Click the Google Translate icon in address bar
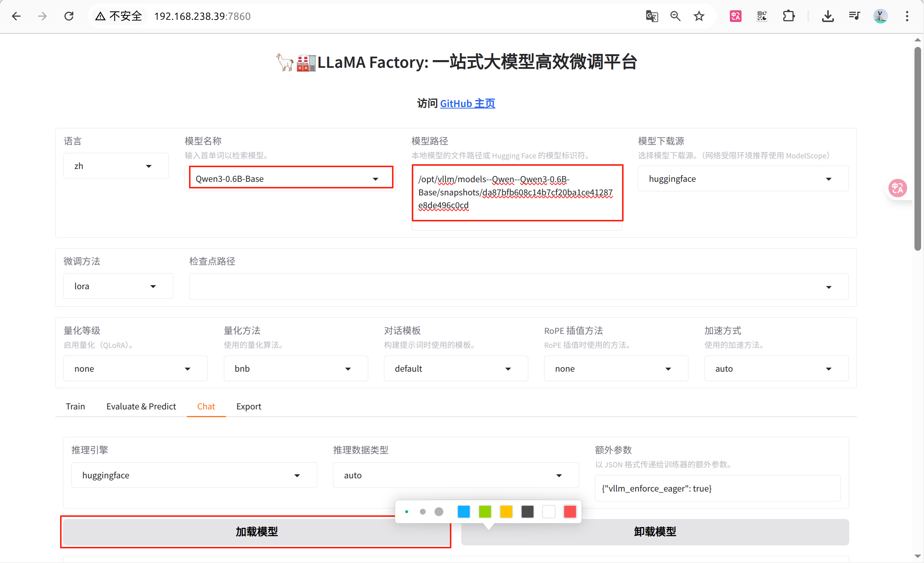Image resolution: width=924 pixels, height=563 pixels. [x=652, y=16]
